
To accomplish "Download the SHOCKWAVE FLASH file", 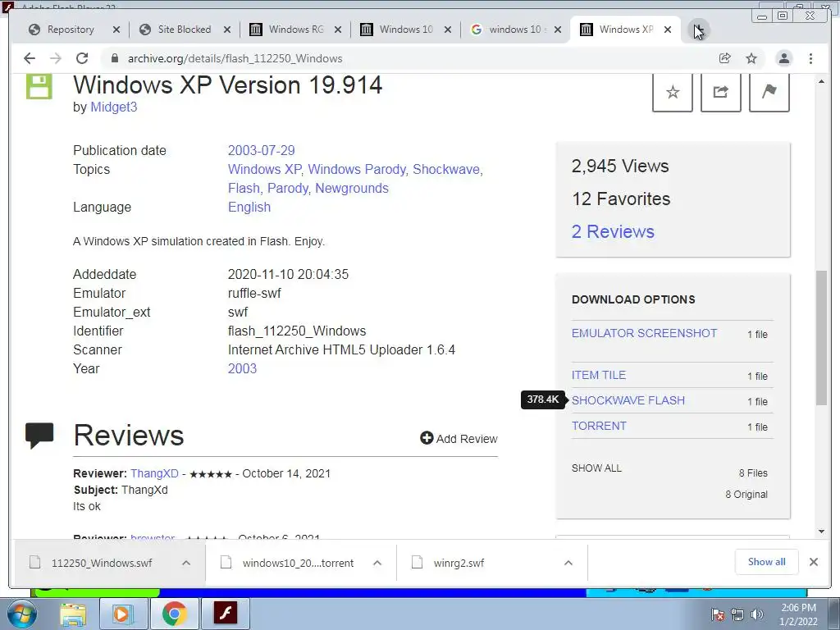I will (x=628, y=400).
